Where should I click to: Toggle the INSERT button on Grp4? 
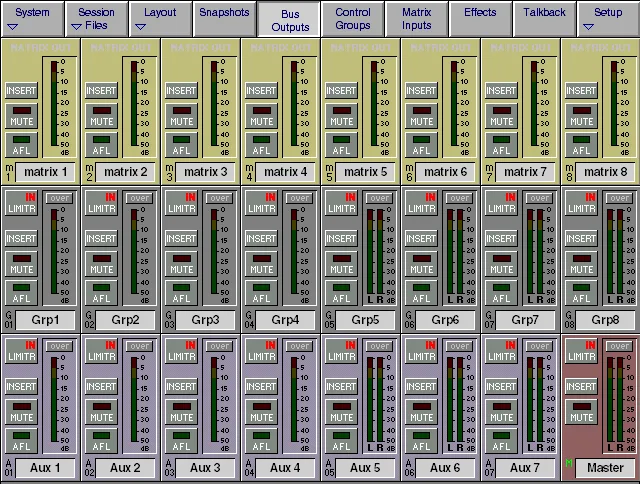click(x=262, y=239)
